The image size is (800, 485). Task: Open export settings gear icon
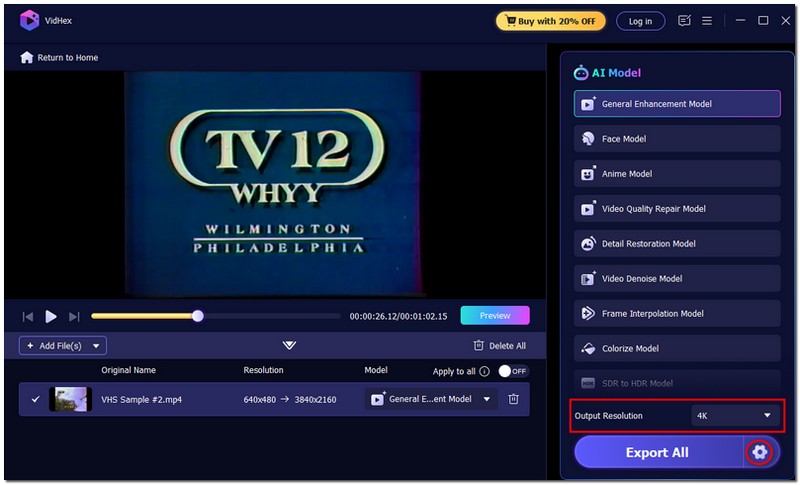point(760,452)
